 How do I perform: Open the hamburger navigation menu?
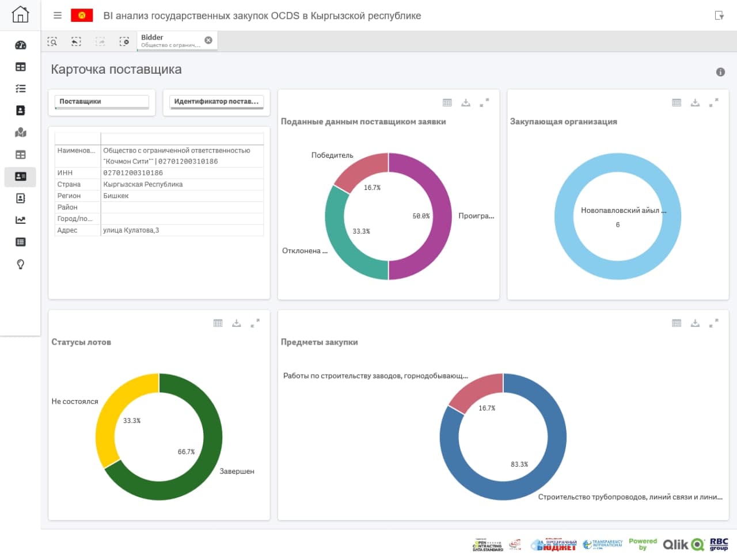tap(58, 16)
